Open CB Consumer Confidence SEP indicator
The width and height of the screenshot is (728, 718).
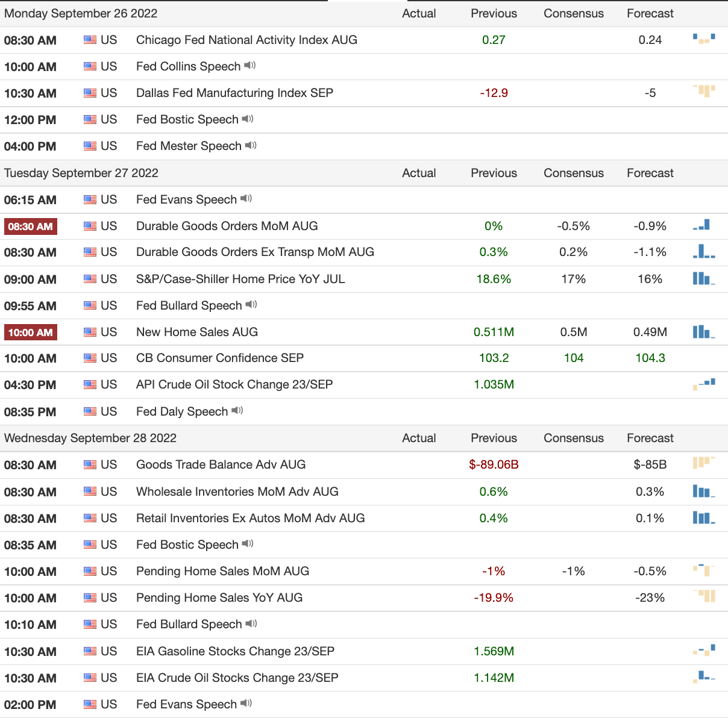pos(219,358)
